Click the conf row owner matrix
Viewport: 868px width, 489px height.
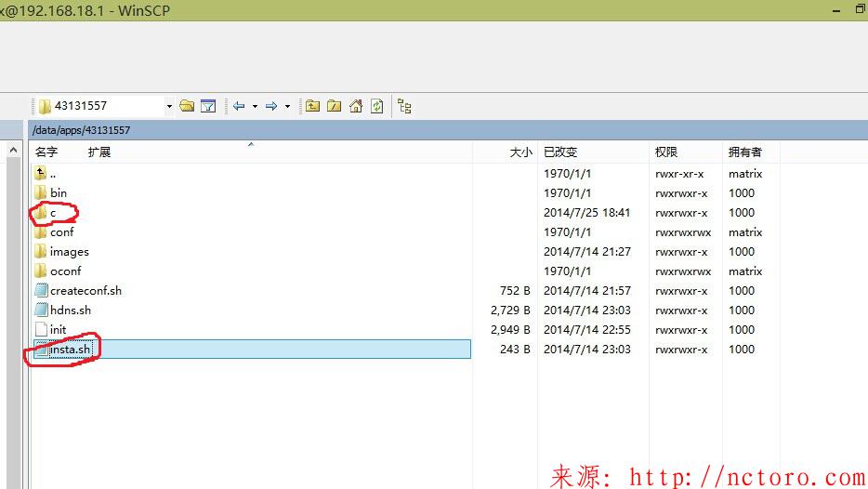[745, 232]
